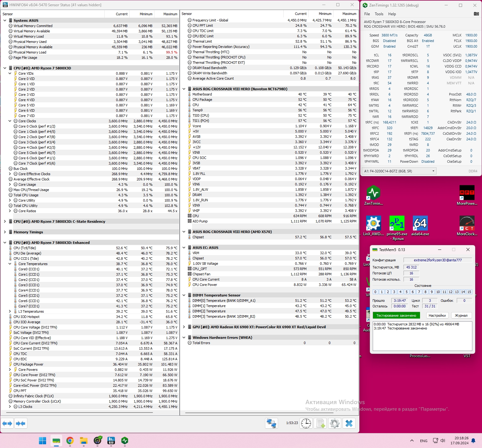Click the HWiNFO icon on the taskbar
482x448 pixels.
coord(111,441)
